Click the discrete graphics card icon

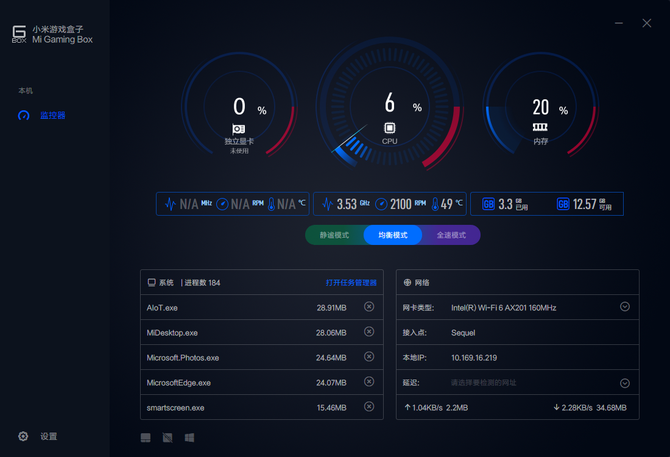240,129
